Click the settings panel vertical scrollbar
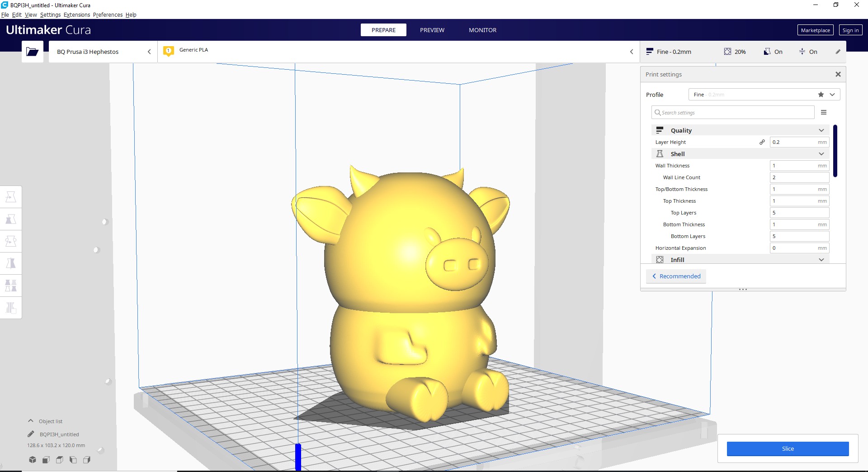Viewport: 868px width, 472px height. (835, 151)
